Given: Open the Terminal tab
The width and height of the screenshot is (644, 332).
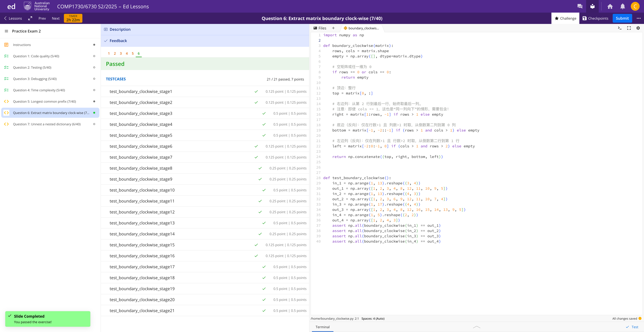Looking at the screenshot, I should [x=323, y=327].
